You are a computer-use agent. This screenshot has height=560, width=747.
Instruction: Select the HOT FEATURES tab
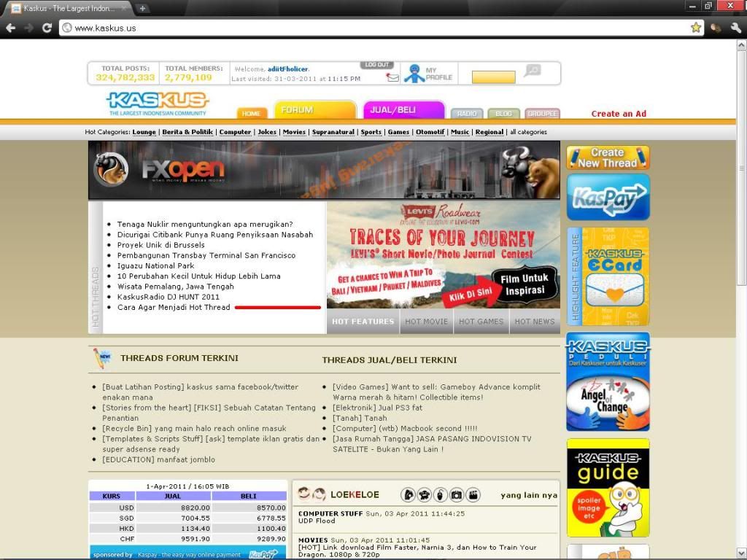363,322
